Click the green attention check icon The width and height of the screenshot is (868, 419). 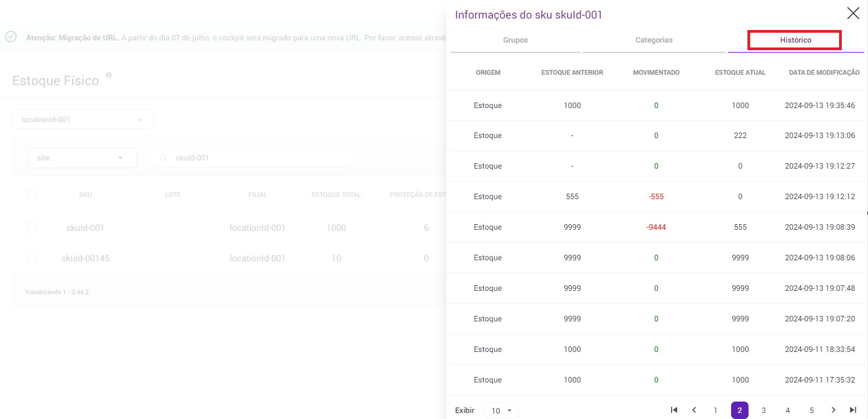pyautogui.click(x=11, y=37)
